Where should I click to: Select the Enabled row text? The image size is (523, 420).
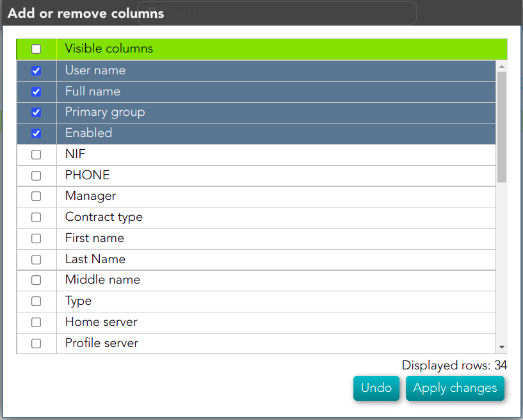coord(89,133)
